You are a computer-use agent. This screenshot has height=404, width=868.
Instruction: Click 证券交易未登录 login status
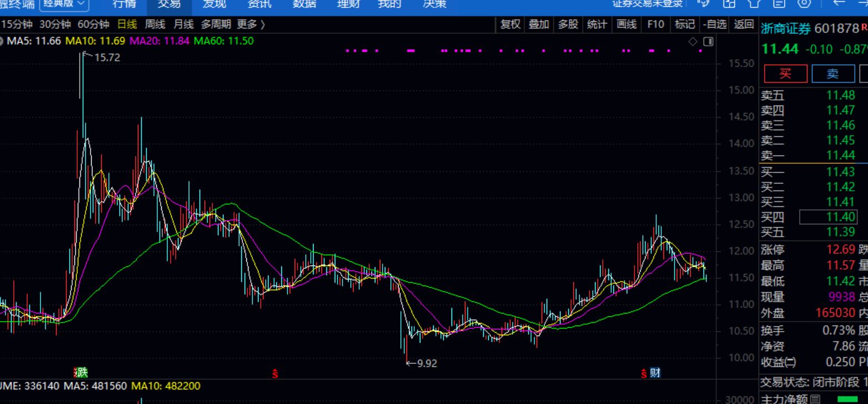[x=647, y=4]
